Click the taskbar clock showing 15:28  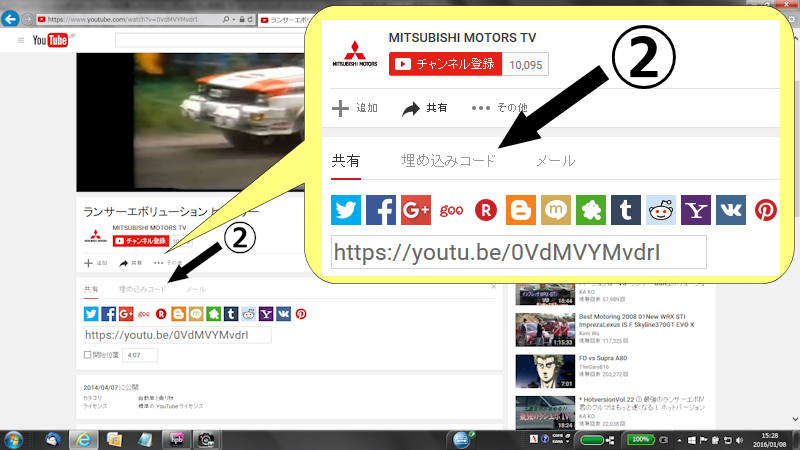point(769,440)
